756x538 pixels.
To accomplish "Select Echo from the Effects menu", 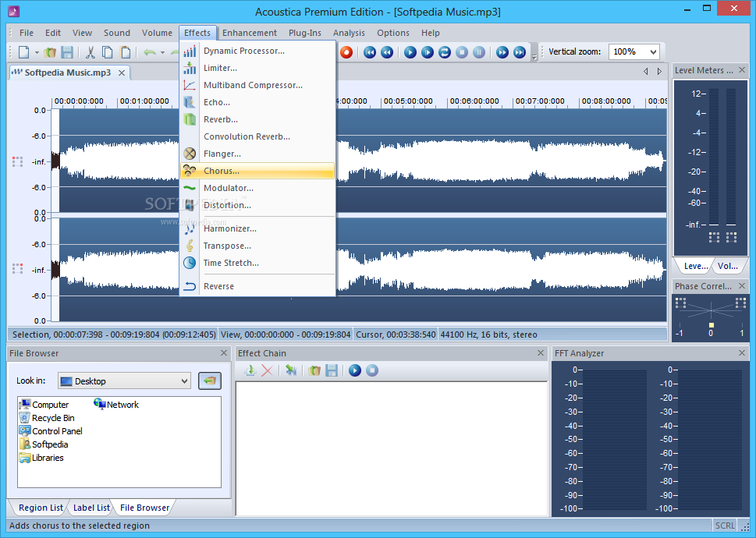I will click(x=257, y=102).
